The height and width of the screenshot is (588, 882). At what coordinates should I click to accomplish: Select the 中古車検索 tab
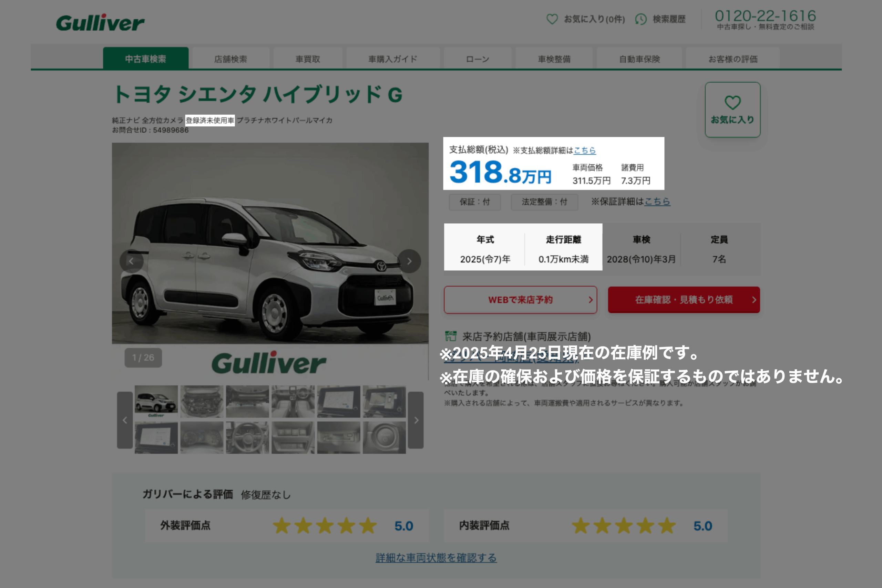(145, 59)
